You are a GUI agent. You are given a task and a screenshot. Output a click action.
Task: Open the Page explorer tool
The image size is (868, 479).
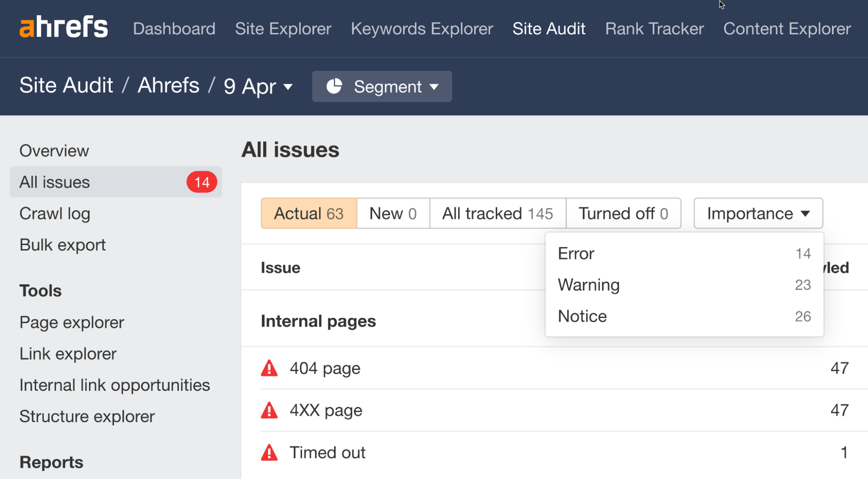[x=71, y=322]
